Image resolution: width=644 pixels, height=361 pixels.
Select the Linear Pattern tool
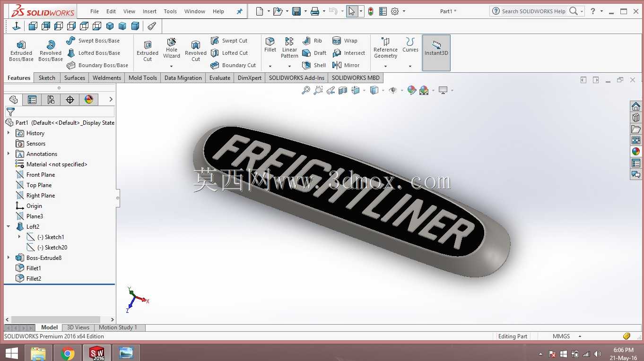coord(289,48)
